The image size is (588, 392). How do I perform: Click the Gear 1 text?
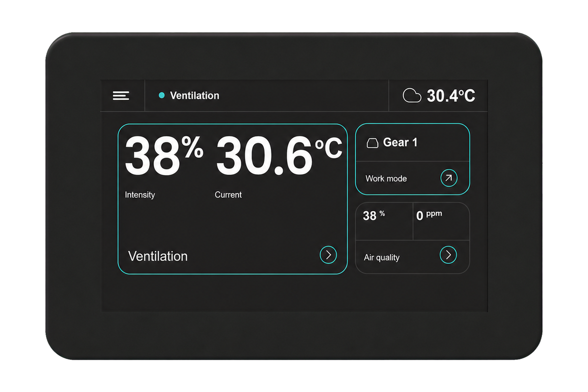pos(400,143)
